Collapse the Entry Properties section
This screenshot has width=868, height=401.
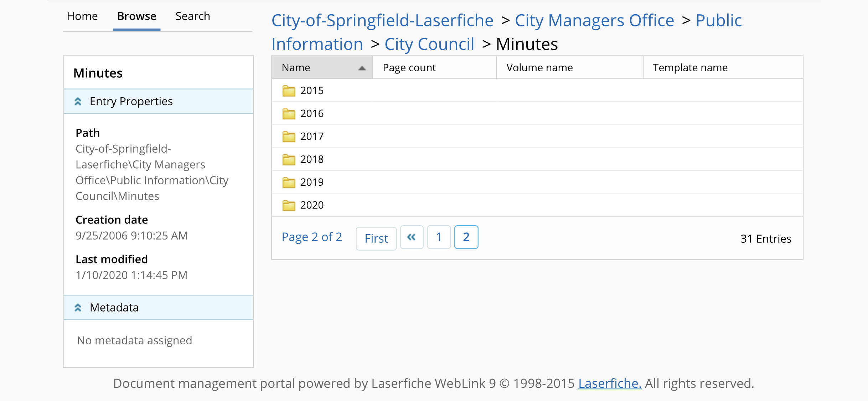point(78,102)
